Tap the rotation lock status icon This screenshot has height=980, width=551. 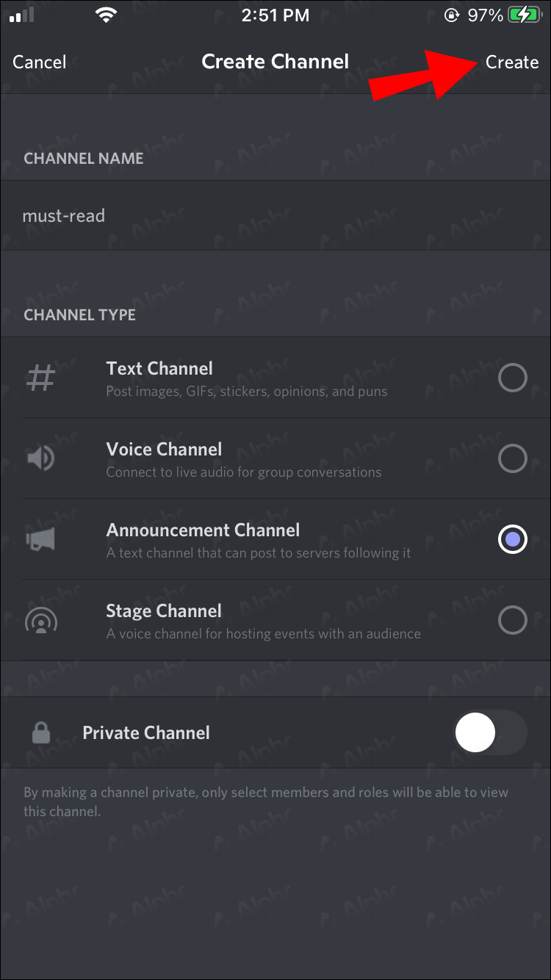click(452, 15)
